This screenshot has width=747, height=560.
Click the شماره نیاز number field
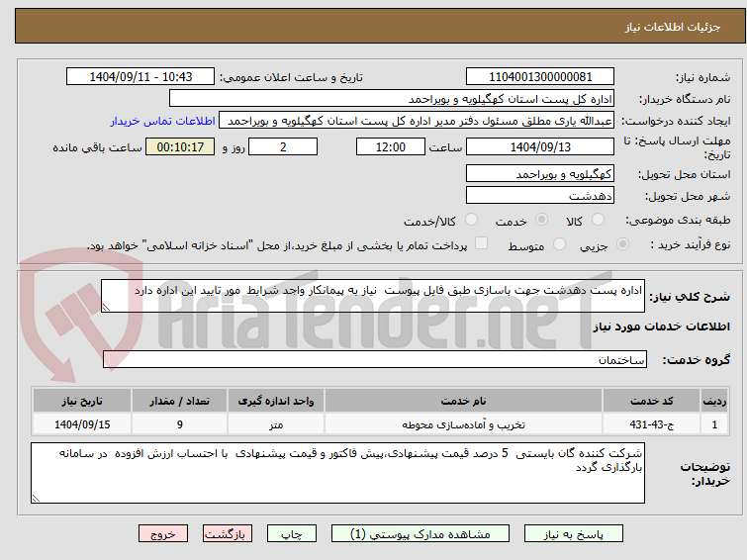click(x=540, y=77)
